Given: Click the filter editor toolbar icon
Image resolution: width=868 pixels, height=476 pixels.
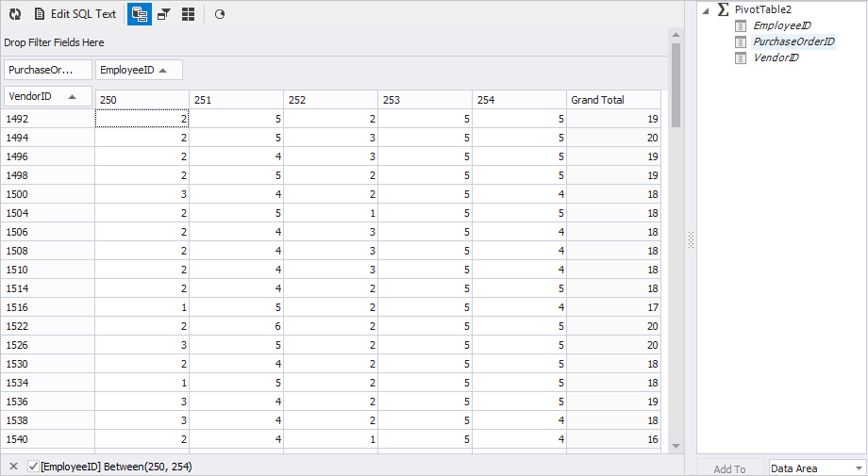Looking at the screenshot, I should pos(164,14).
